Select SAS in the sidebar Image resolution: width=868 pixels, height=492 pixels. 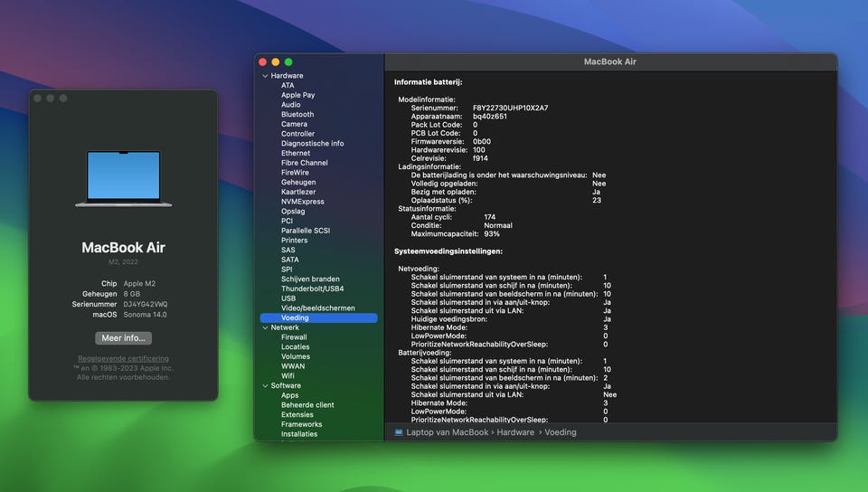(288, 250)
